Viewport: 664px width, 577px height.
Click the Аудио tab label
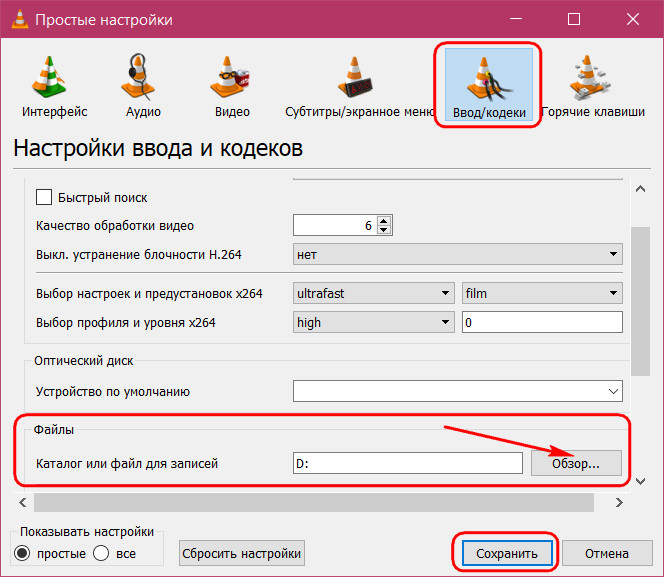[143, 112]
